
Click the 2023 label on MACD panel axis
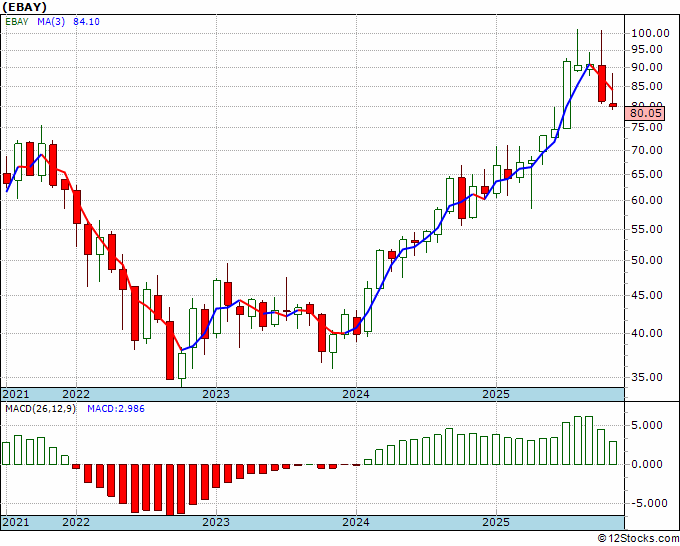[216, 522]
